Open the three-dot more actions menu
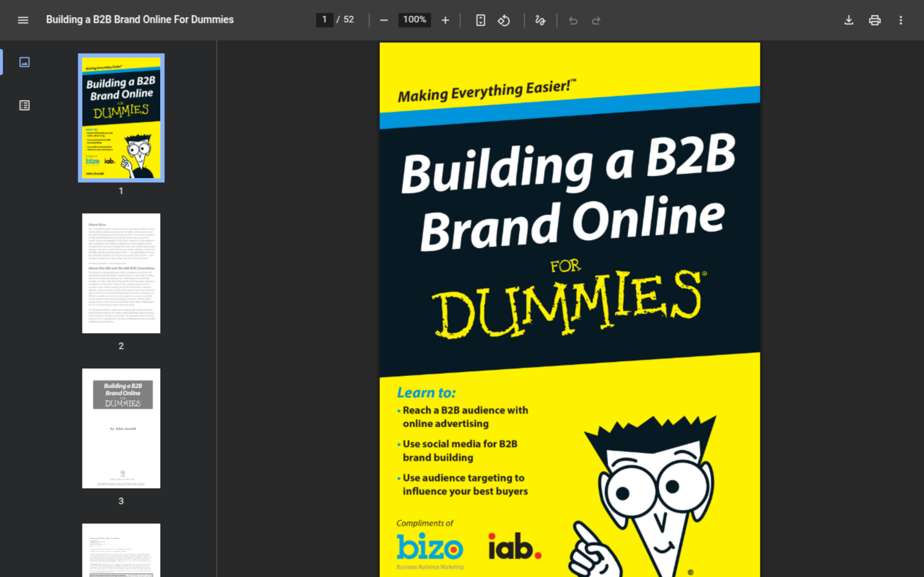The width and height of the screenshot is (924, 577). (901, 20)
